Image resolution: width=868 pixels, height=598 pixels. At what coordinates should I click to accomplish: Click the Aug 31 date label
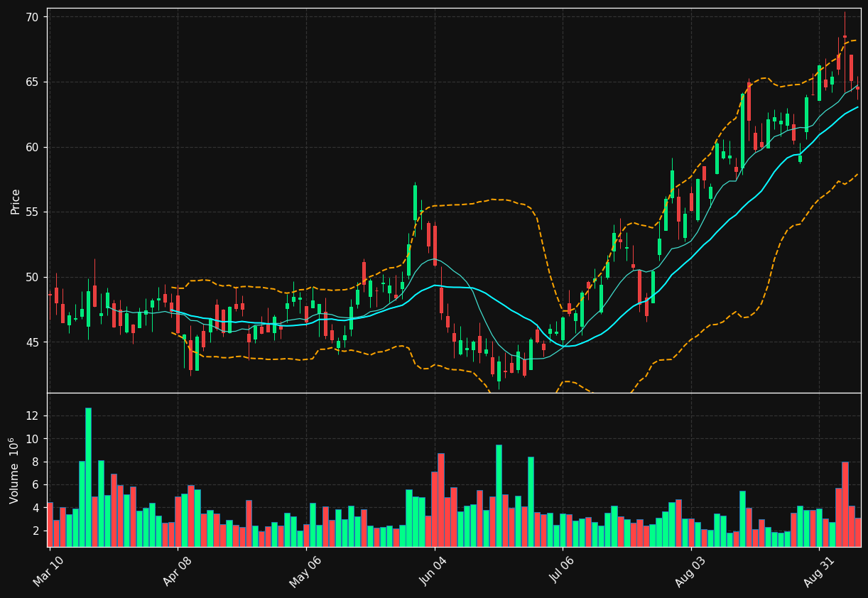tap(818, 570)
